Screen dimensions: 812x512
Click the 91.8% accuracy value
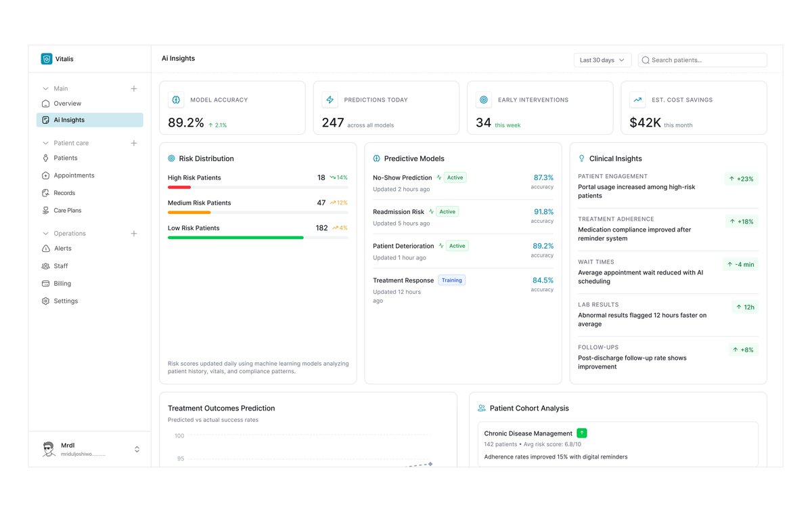tap(543, 212)
